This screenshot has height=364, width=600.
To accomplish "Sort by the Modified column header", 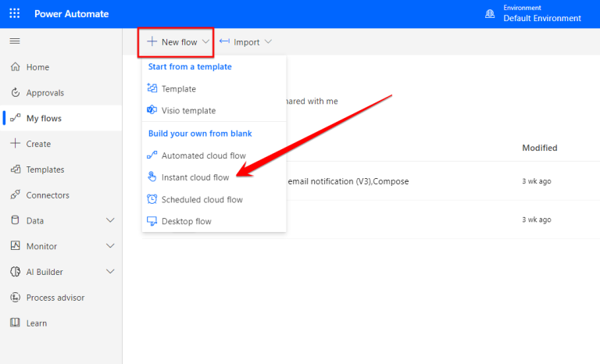I will click(x=539, y=148).
